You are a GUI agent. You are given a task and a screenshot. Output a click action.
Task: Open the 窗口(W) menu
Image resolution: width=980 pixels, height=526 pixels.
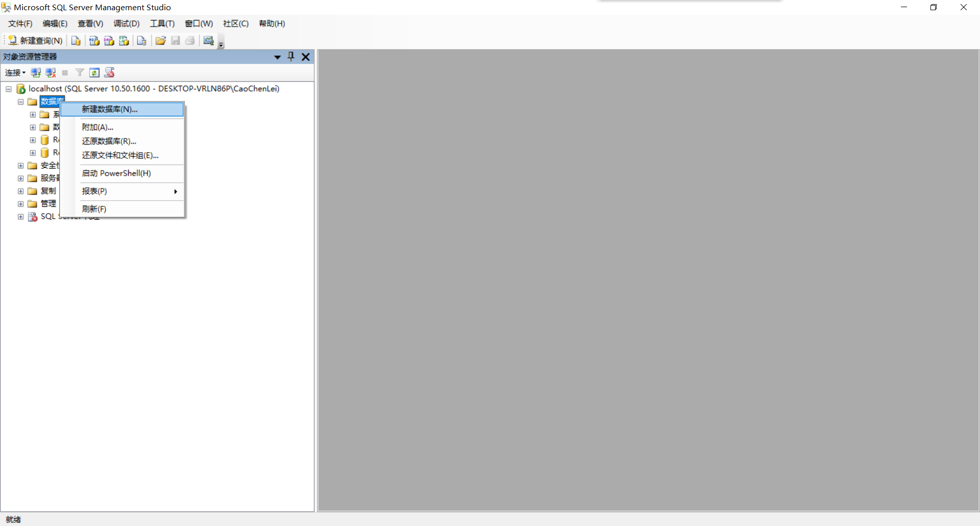tap(199, 23)
